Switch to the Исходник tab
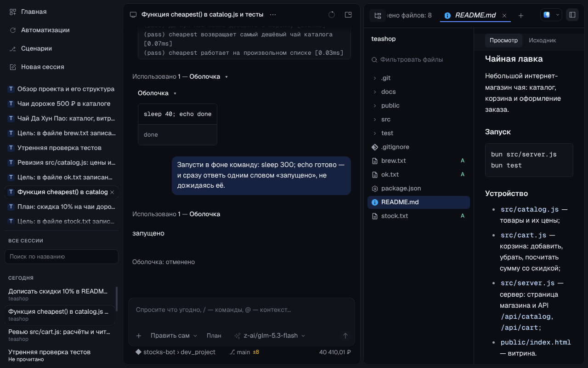Viewport: 588px width, 368px height. point(542,40)
